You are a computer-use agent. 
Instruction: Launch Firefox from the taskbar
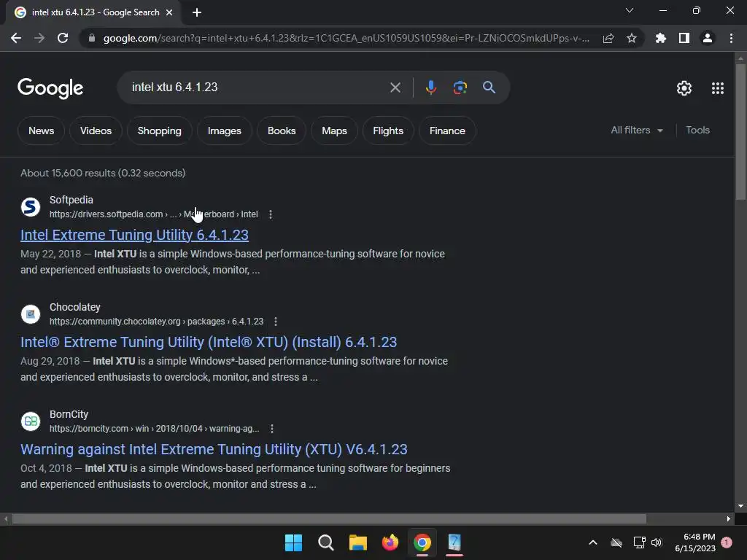click(390, 542)
